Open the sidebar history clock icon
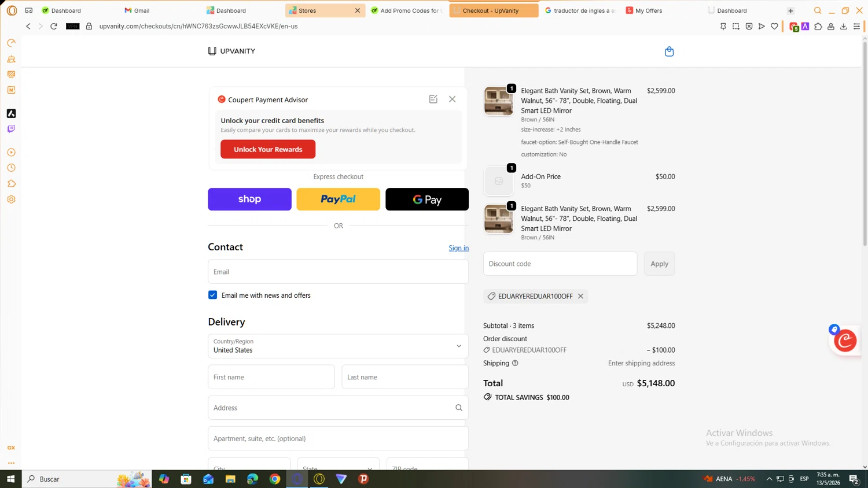This screenshot has width=868, height=488. coord(11,168)
